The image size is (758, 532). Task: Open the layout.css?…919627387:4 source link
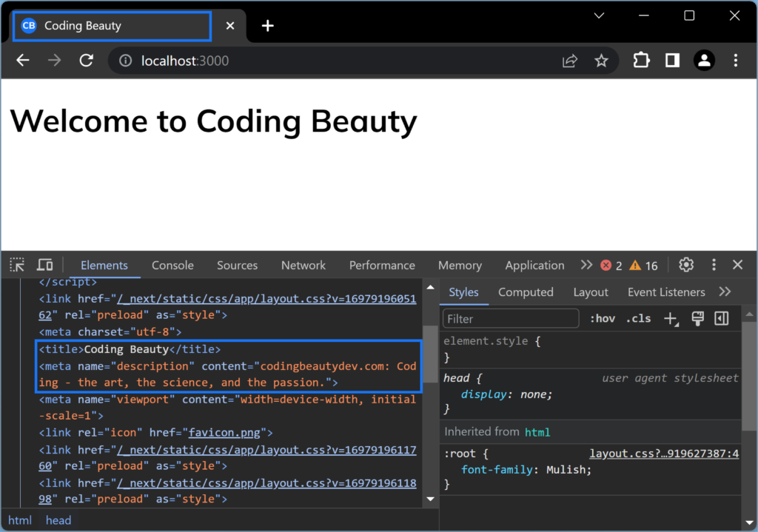click(x=664, y=454)
